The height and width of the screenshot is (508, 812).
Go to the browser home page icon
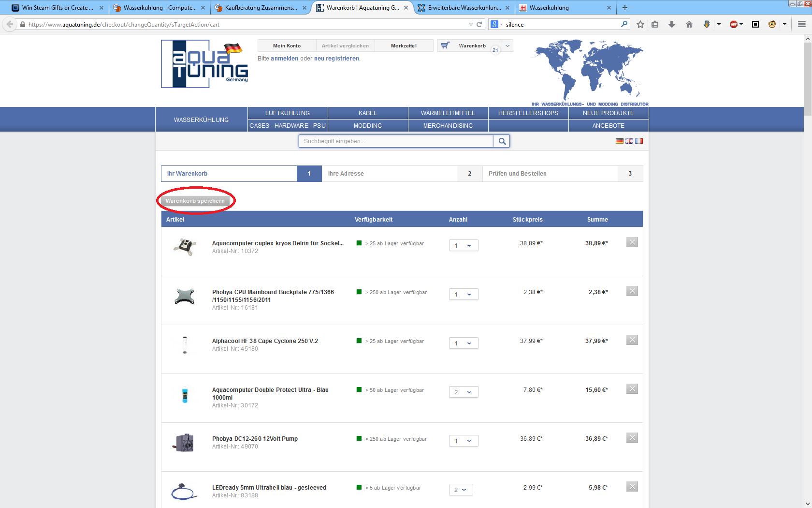click(689, 24)
